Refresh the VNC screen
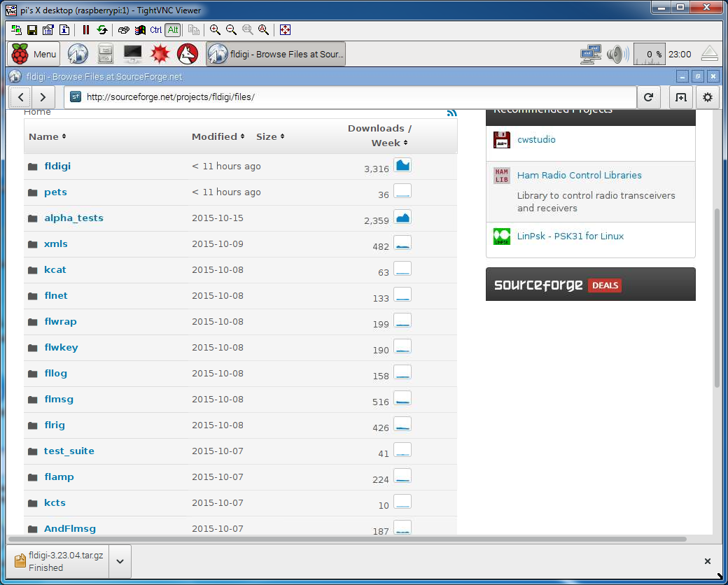 [x=102, y=30]
